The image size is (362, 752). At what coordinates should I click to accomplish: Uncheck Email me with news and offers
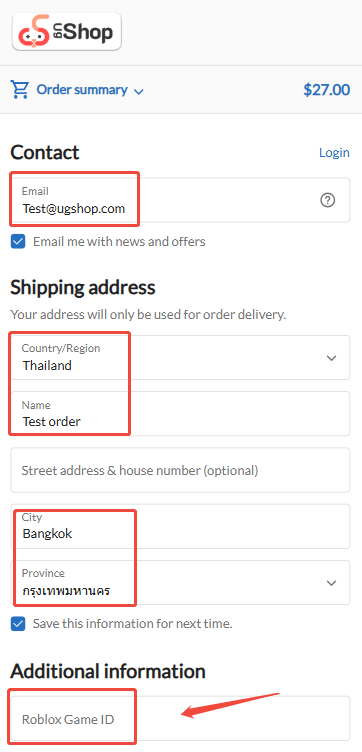[18, 242]
